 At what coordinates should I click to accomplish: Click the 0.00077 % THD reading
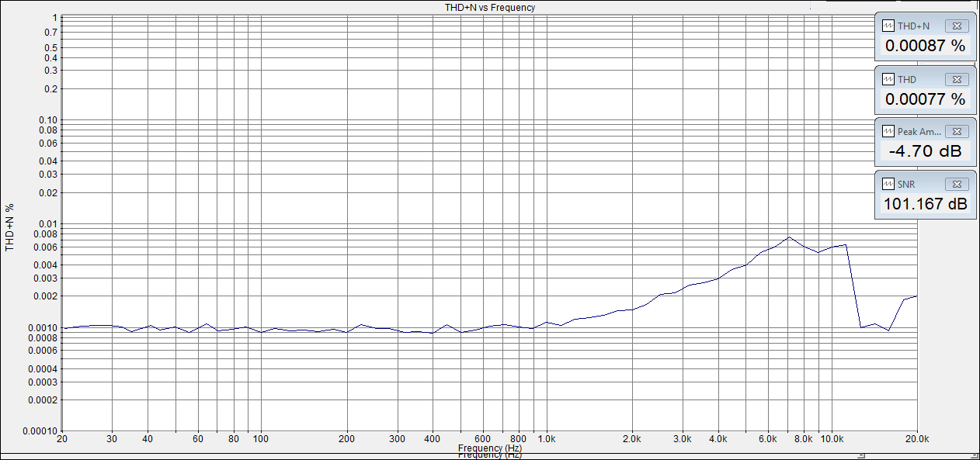click(925, 99)
